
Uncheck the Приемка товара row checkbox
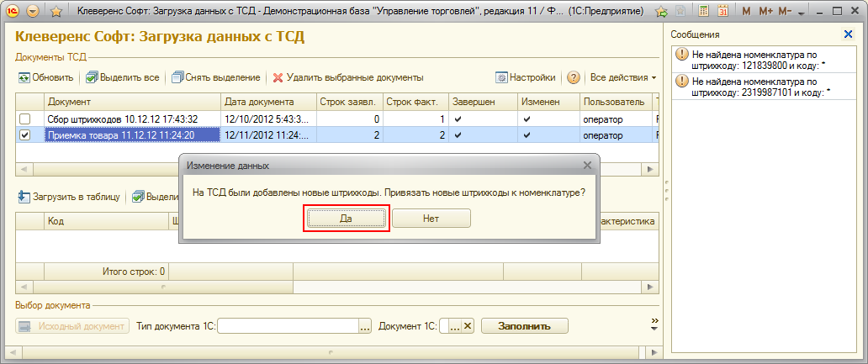pyautogui.click(x=25, y=135)
